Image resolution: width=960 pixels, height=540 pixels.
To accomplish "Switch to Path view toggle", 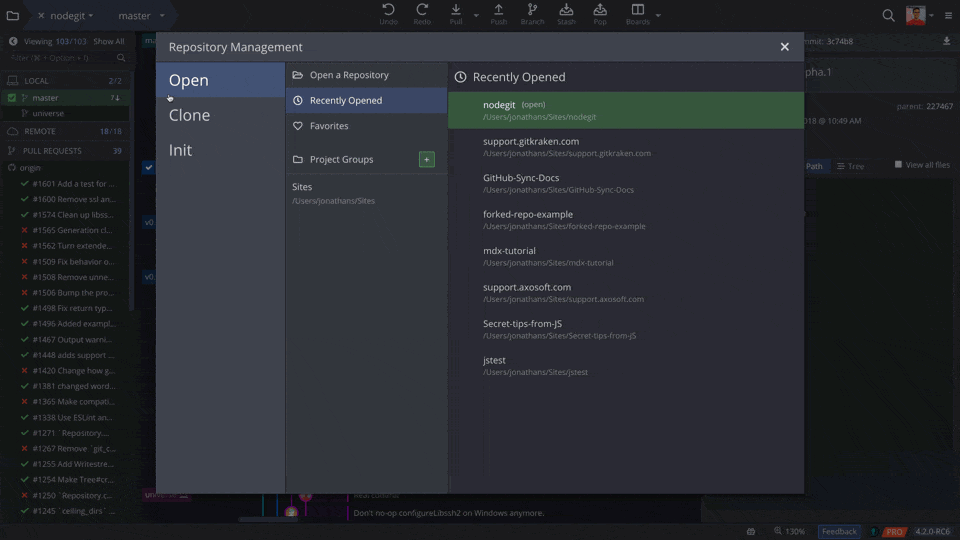I will click(x=814, y=166).
